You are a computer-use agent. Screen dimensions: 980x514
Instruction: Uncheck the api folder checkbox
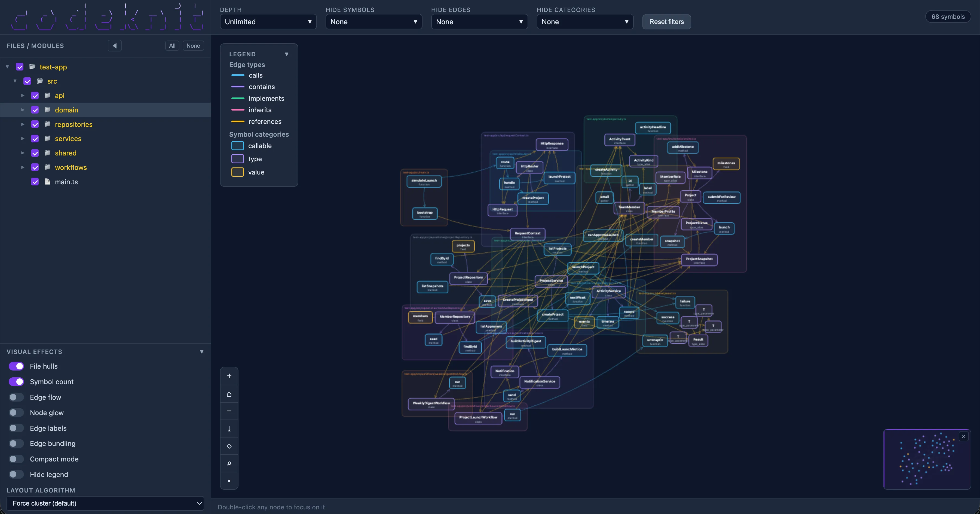pos(35,96)
